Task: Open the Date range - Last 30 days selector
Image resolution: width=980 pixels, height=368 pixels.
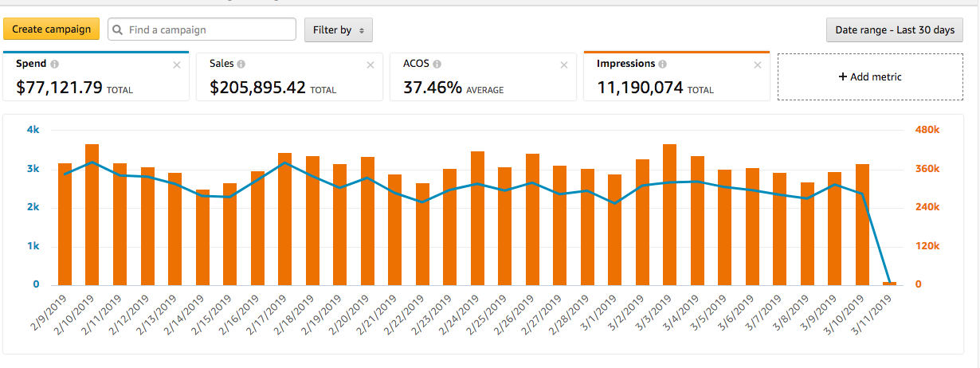Action: [895, 30]
